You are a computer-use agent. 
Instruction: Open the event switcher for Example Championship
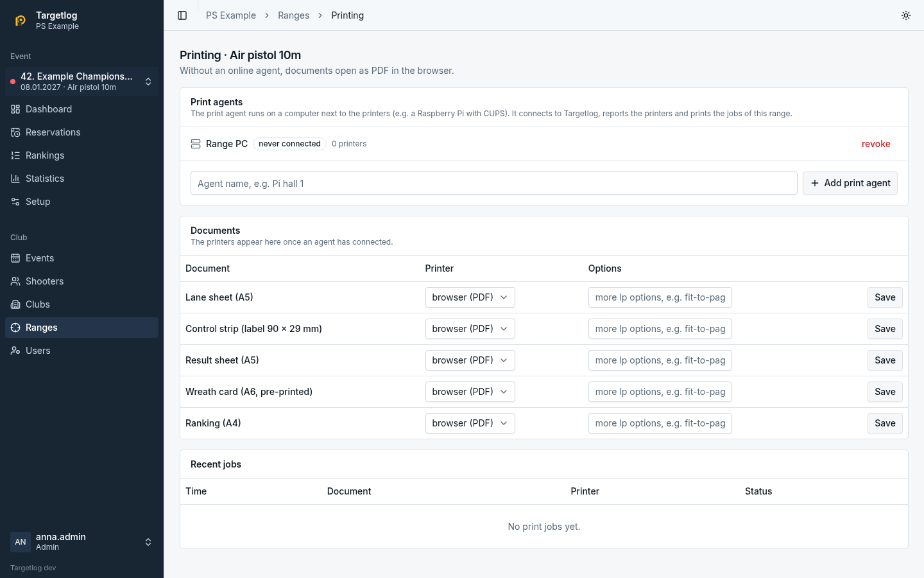[x=81, y=82]
